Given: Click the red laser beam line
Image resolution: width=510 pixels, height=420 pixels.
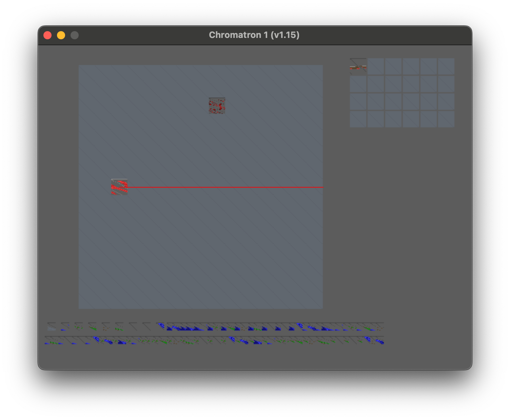Looking at the screenshot, I should 224,187.
